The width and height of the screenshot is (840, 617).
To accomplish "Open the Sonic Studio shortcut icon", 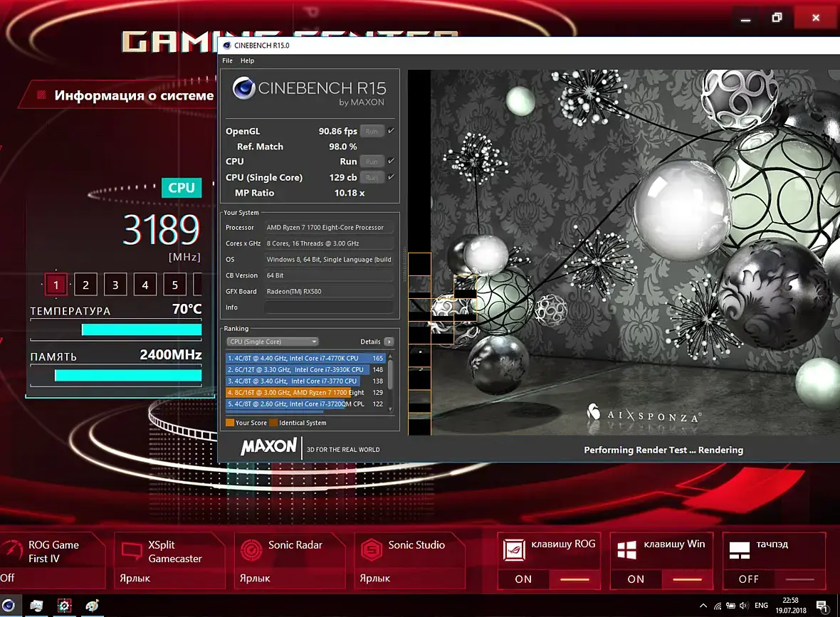I will tap(372, 551).
